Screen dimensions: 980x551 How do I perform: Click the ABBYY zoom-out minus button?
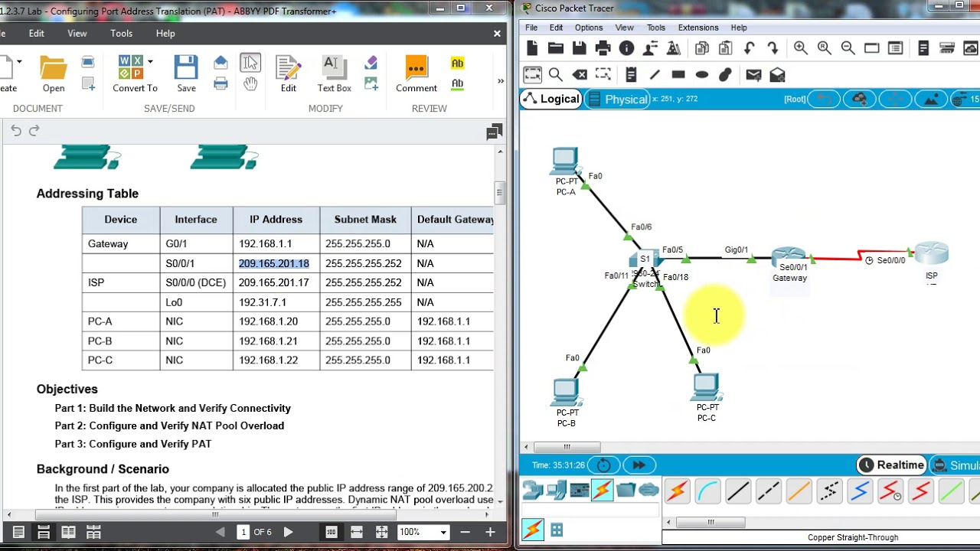tap(465, 532)
